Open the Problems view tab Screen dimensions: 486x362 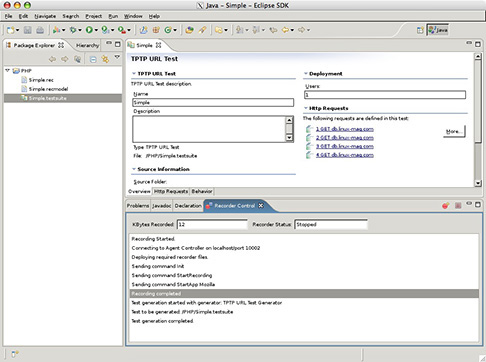pyautogui.click(x=138, y=206)
